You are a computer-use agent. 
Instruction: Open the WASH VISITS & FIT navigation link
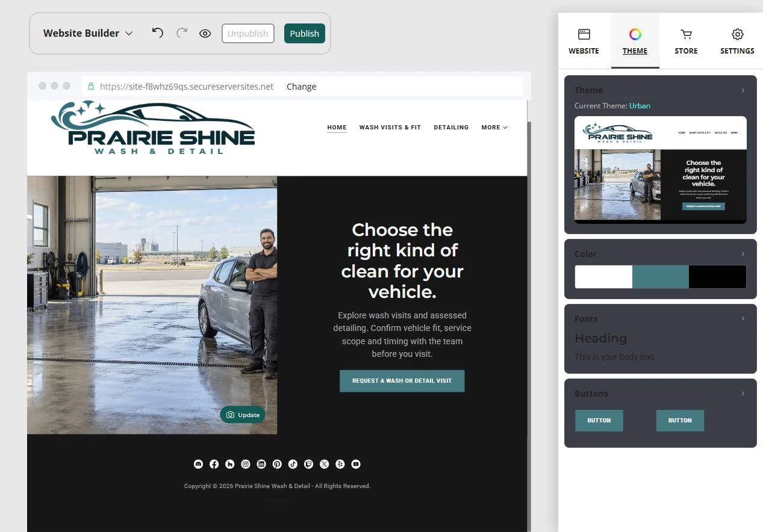tap(390, 128)
